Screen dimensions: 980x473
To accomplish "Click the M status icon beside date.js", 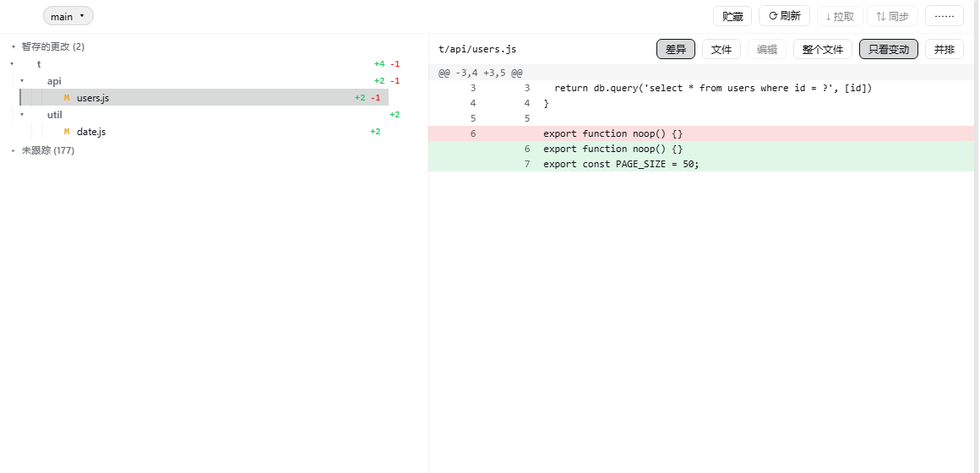I will 67,132.
